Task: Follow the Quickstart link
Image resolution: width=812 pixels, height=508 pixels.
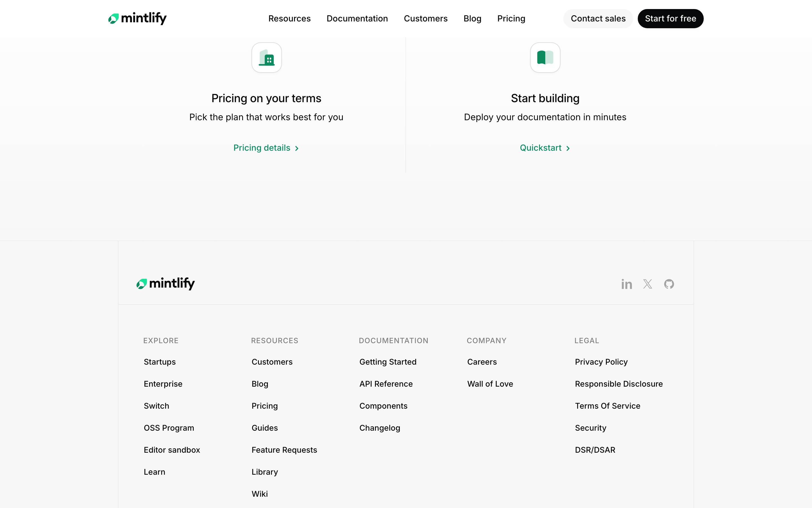Action: (x=545, y=148)
